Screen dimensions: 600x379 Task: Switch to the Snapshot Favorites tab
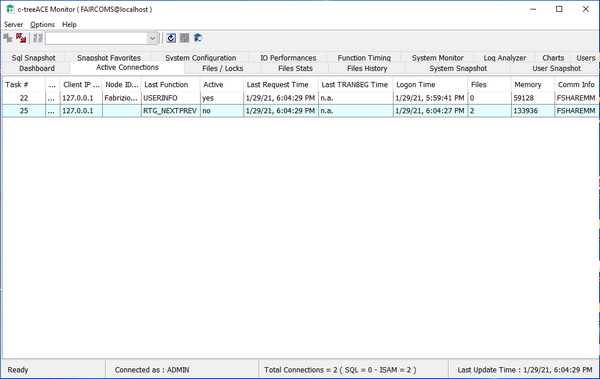109,58
